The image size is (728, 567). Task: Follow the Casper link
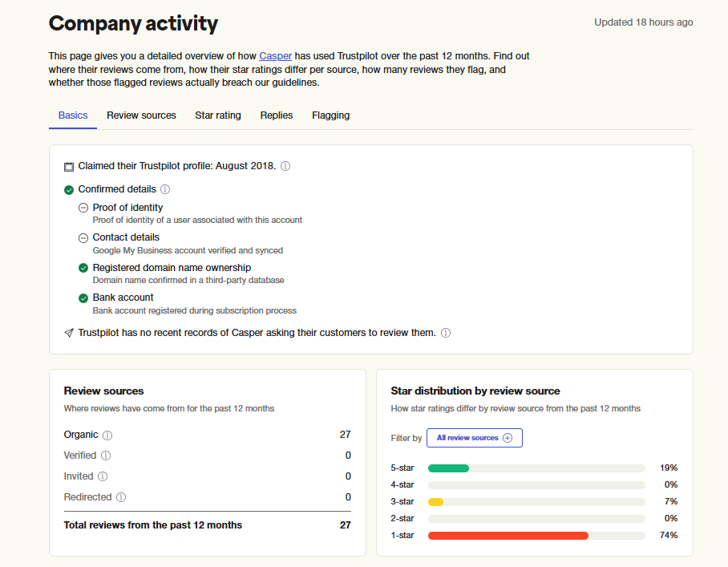coord(275,55)
